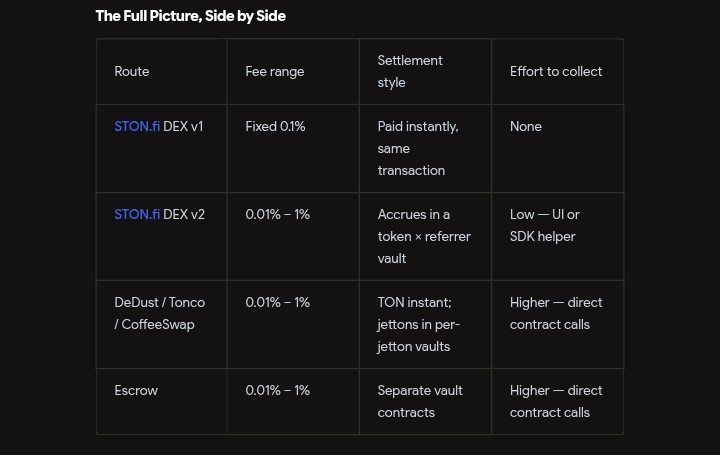Click Higher — direct contract calls in Escrow row
This screenshot has height=455, width=720.
pos(556,402)
